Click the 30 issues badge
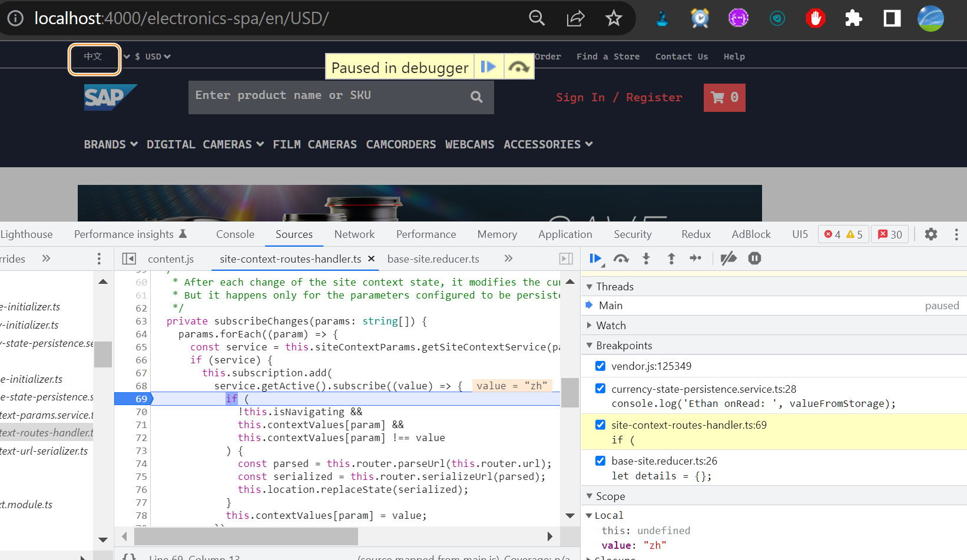967x560 pixels. coord(890,234)
